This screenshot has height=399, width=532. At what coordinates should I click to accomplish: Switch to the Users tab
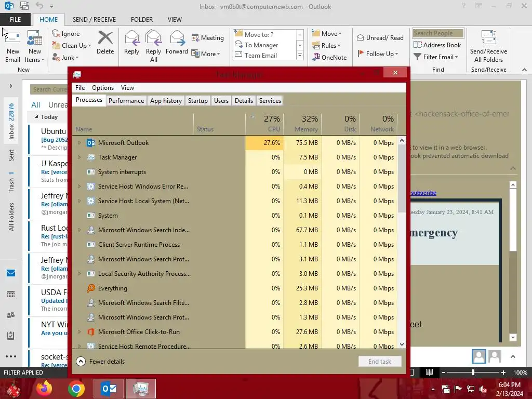(221, 101)
